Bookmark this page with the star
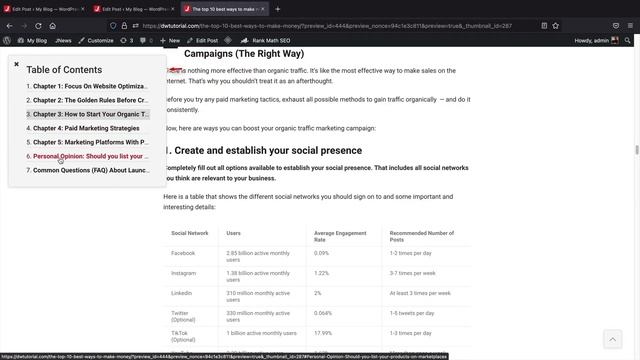 coord(556,26)
